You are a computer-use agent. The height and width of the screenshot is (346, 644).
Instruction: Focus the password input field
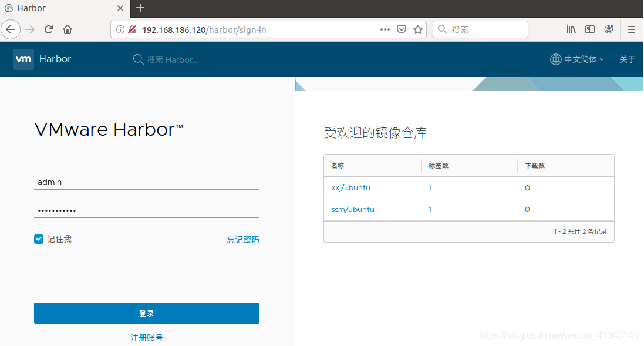tap(147, 210)
